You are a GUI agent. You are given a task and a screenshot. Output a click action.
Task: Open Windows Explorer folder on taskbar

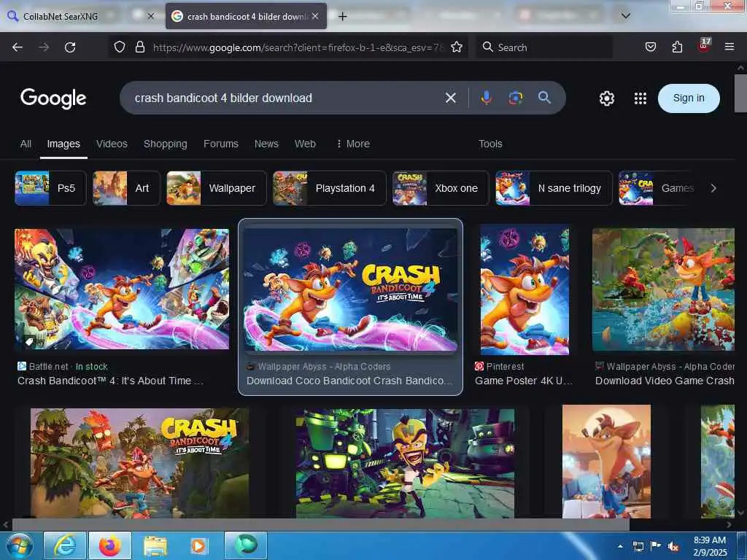click(155, 545)
